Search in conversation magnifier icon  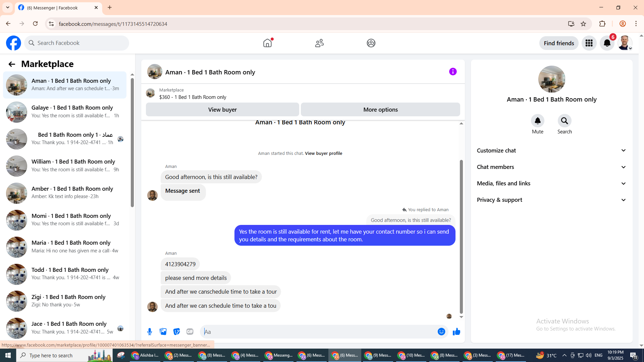[x=565, y=121]
